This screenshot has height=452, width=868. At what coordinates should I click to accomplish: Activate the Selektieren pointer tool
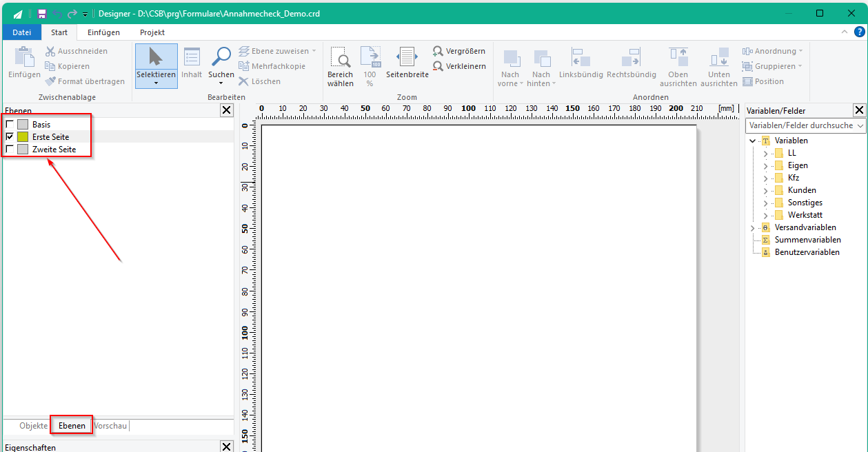click(156, 57)
